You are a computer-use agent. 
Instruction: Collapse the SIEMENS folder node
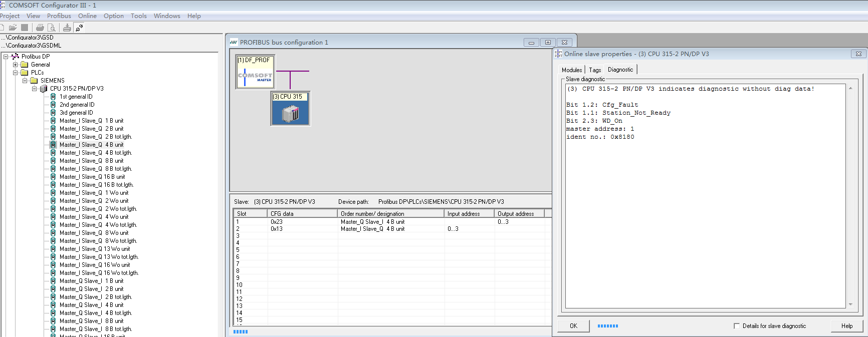(x=25, y=81)
